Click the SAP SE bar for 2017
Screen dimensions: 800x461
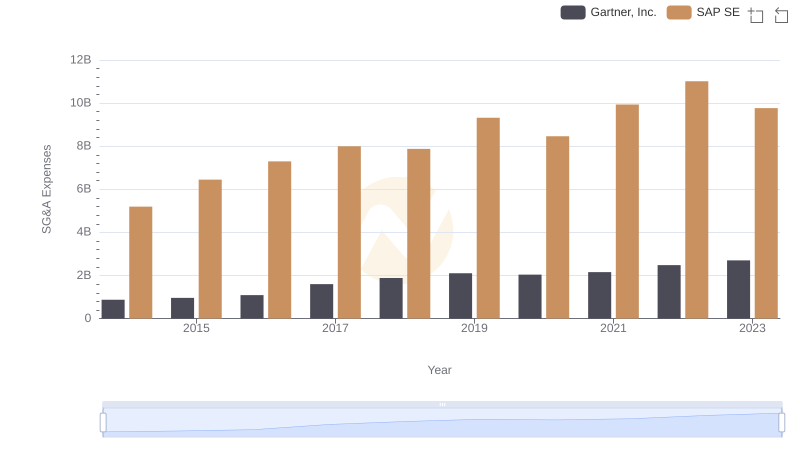(x=349, y=233)
